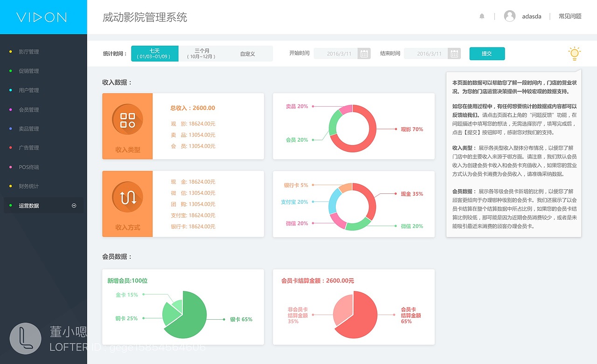Select the 三个月 time range option
Viewport: 597px width, 364px height.
click(x=201, y=53)
